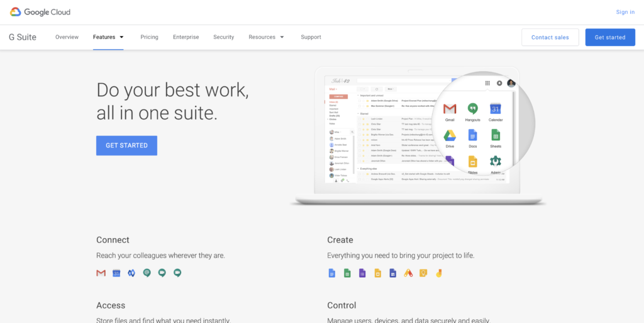The height and width of the screenshot is (323, 644).
Task: Click the Sheets icon in the magnified circle
Action: pos(496,135)
